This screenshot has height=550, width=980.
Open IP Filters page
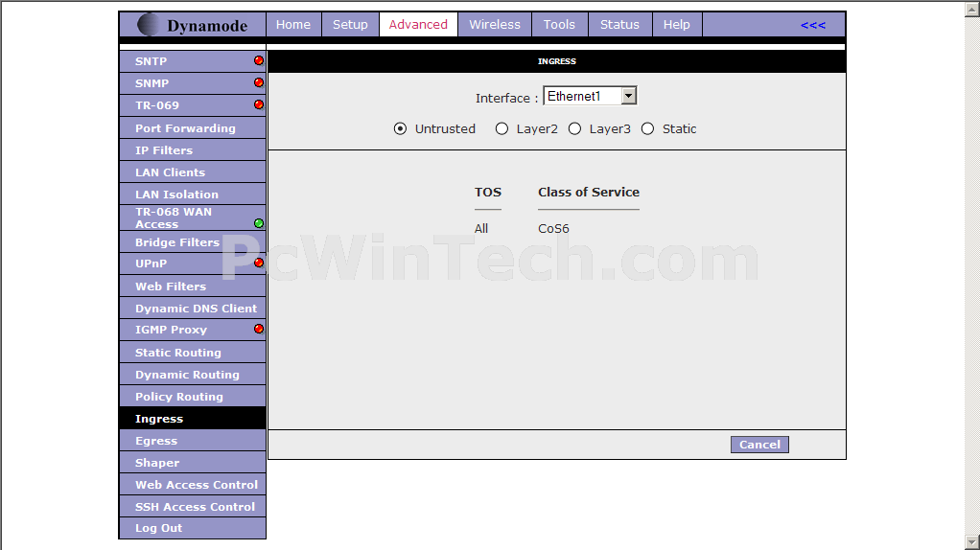(x=192, y=149)
